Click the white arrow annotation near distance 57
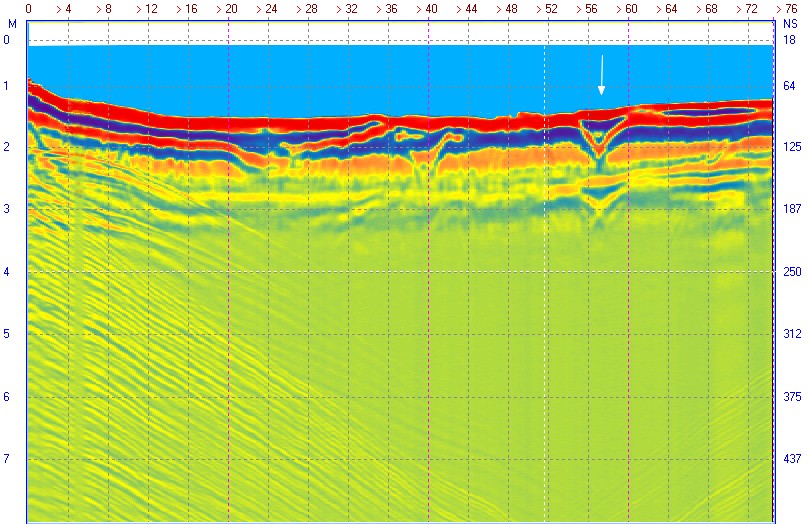This screenshot has height=524, width=808. click(601, 75)
